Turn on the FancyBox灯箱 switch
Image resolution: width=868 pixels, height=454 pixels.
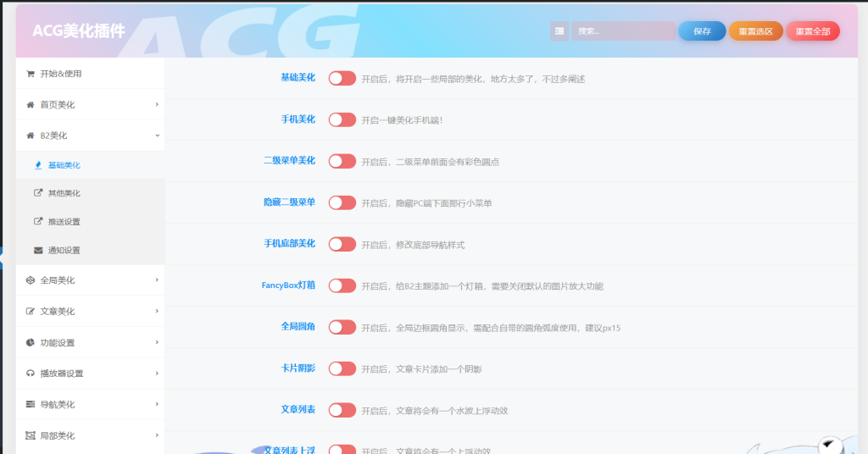click(x=342, y=285)
